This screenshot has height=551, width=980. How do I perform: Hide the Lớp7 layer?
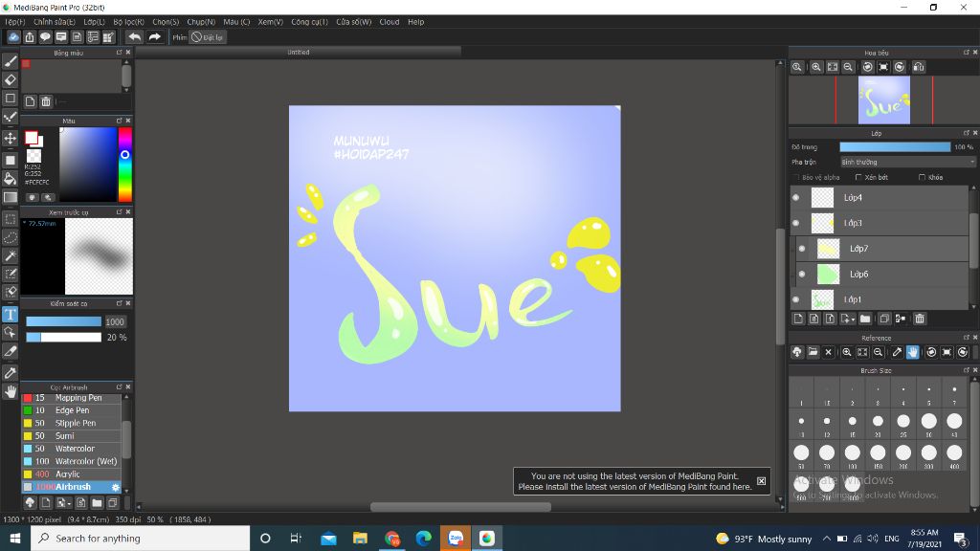[x=802, y=249]
